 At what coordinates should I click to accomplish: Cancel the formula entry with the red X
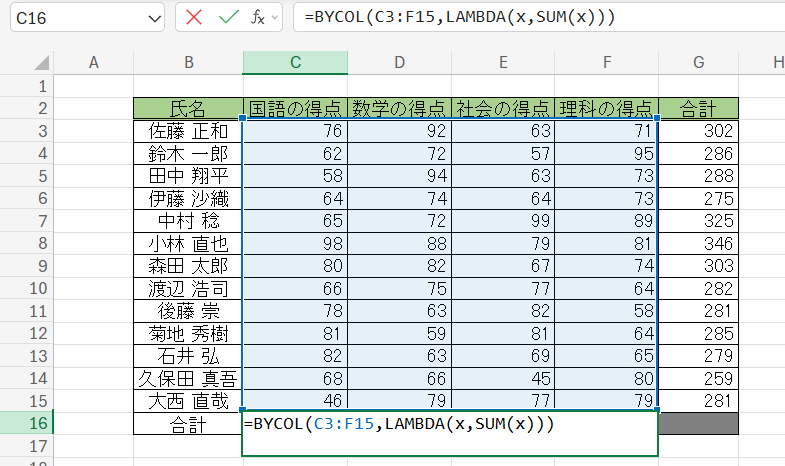[194, 18]
